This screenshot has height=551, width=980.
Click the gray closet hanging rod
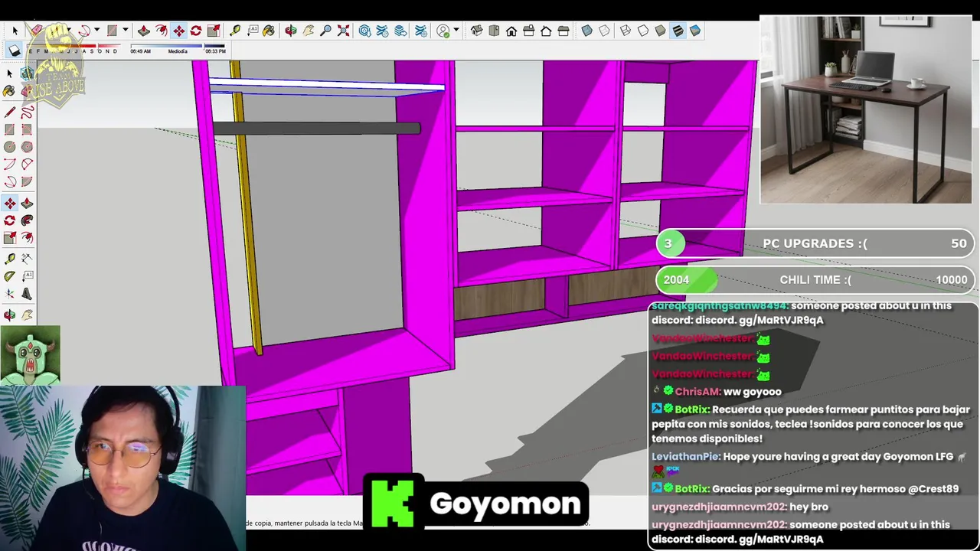coord(316,129)
